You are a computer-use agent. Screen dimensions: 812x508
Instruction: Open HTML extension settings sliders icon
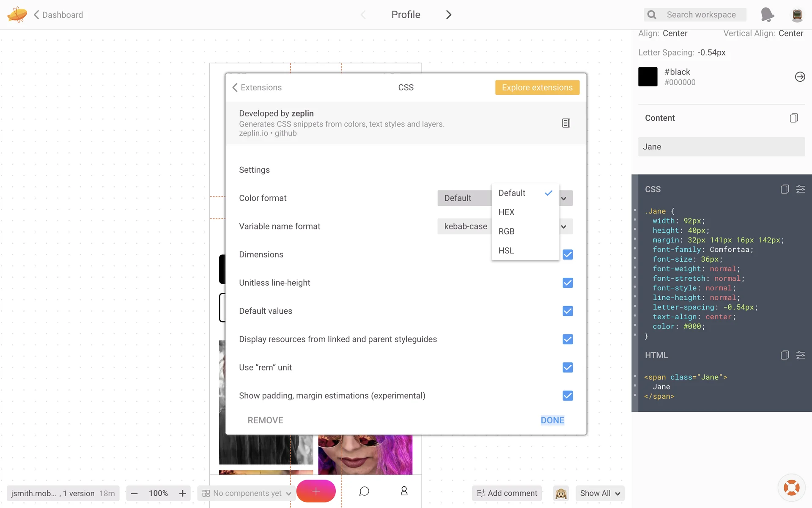800,355
